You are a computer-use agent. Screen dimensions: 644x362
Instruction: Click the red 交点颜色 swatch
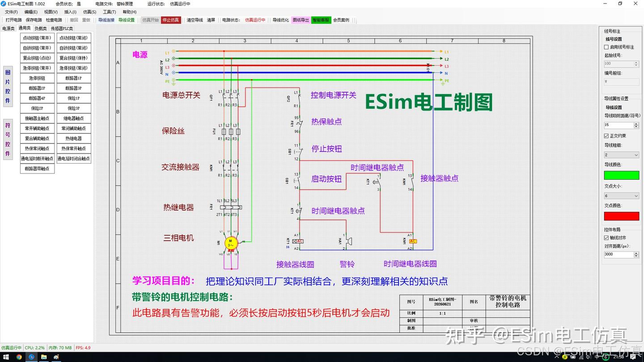click(622, 216)
